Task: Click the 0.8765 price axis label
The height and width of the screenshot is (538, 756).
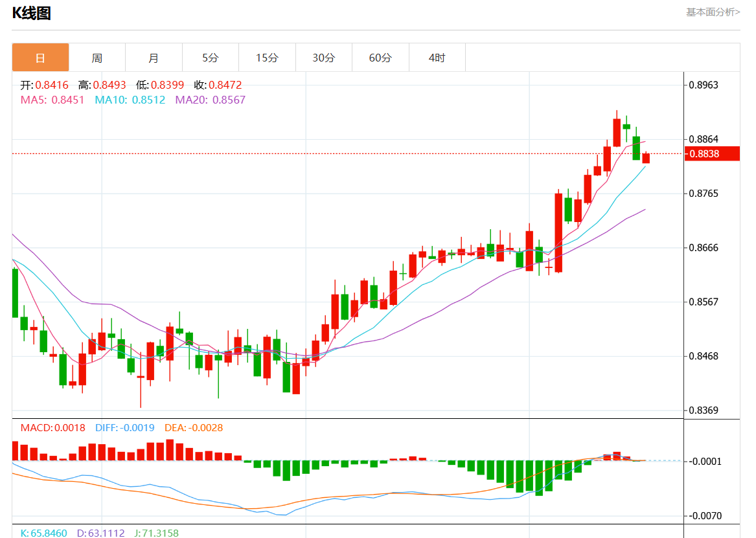Action: [x=704, y=194]
